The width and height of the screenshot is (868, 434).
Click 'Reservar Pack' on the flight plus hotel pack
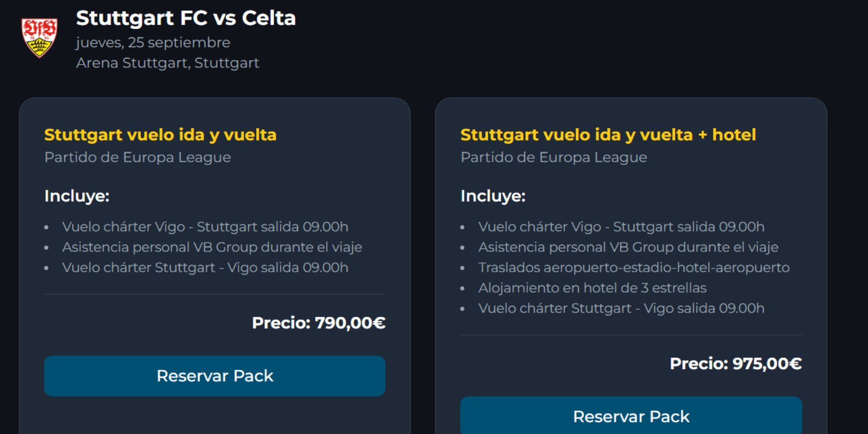point(632,416)
